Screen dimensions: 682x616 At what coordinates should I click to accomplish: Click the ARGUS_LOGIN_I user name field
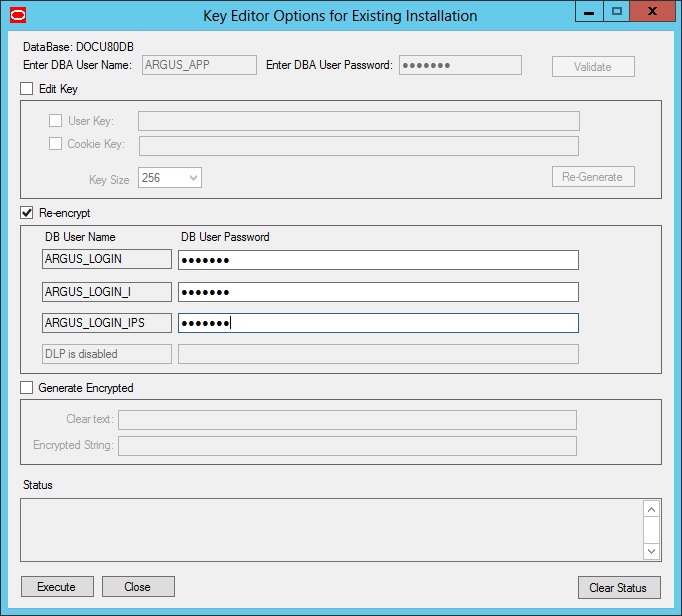(107, 292)
